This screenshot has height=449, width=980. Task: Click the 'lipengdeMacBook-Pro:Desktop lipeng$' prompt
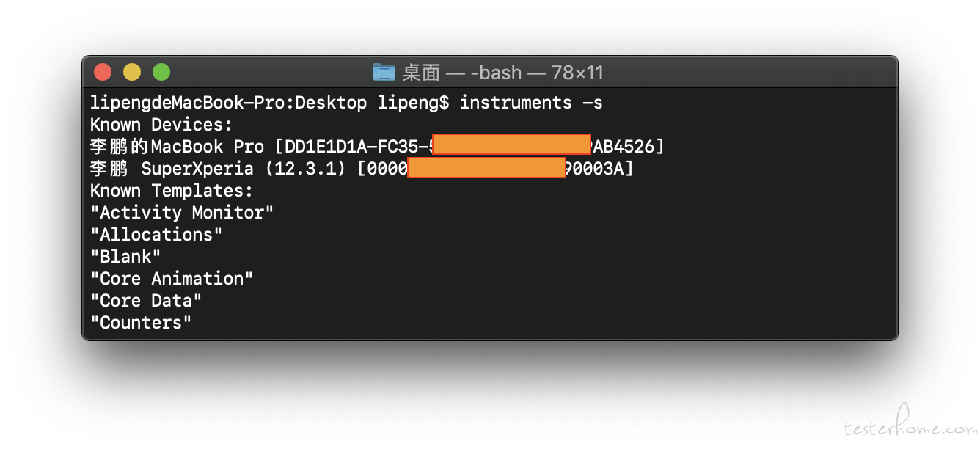coord(269,103)
